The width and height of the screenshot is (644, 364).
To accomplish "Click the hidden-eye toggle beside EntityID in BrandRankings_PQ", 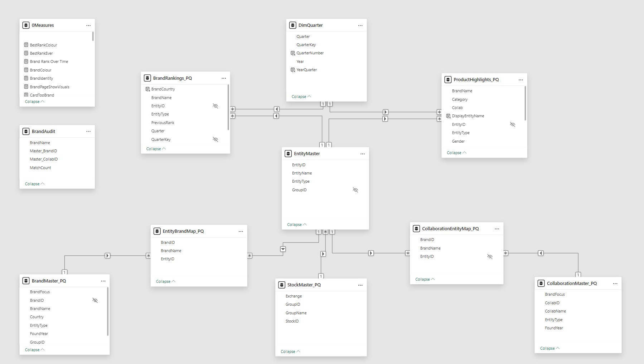I will point(216,106).
